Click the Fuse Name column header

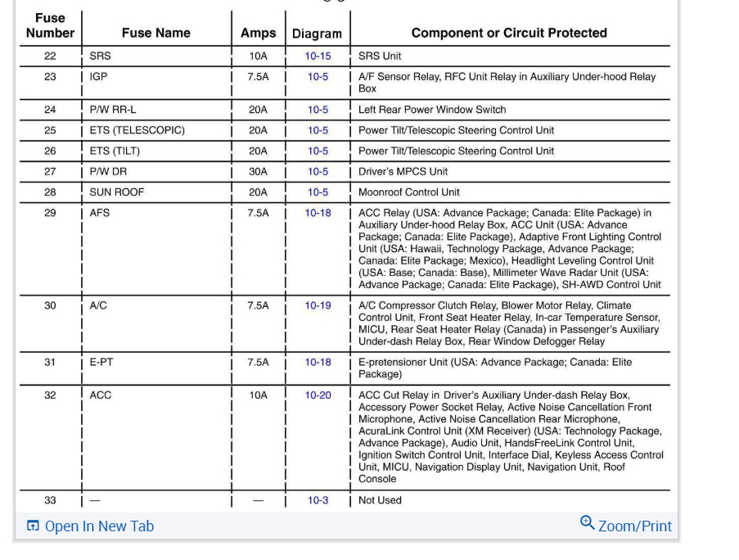point(155,33)
